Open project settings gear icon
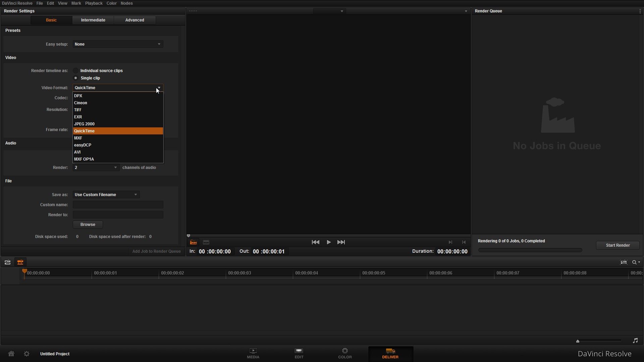 [26, 354]
